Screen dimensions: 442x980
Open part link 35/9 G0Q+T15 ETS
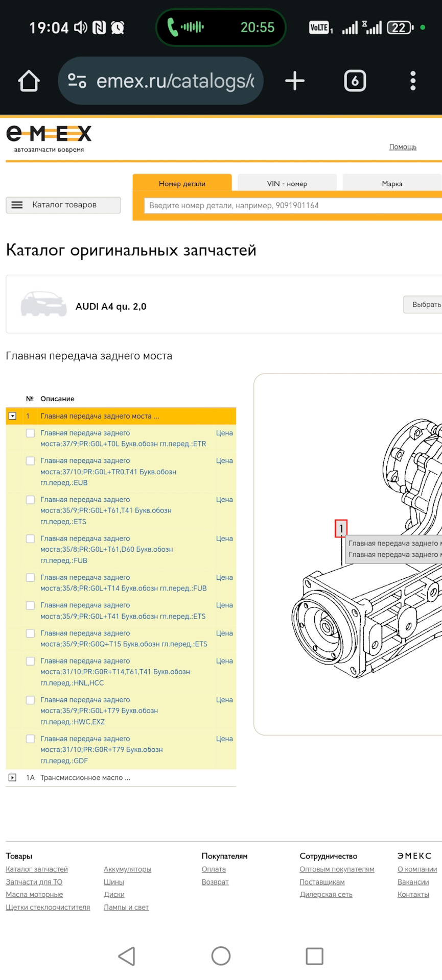tap(124, 639)
